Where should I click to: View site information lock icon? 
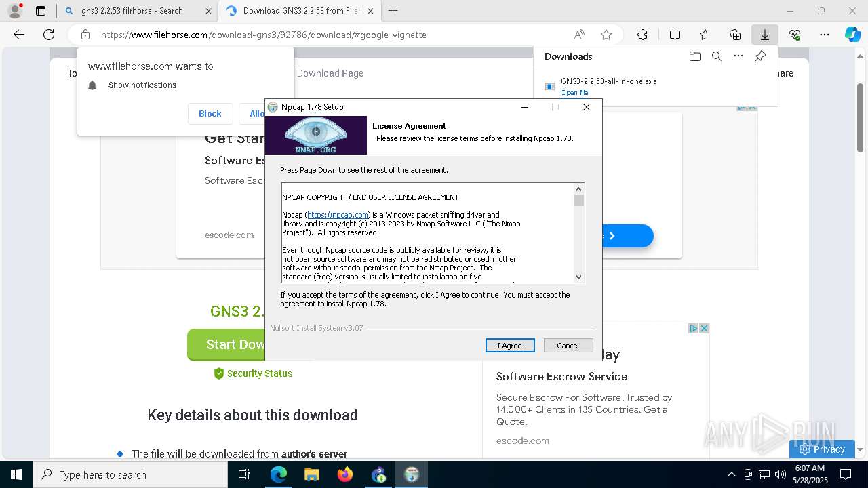coord(85,35)
